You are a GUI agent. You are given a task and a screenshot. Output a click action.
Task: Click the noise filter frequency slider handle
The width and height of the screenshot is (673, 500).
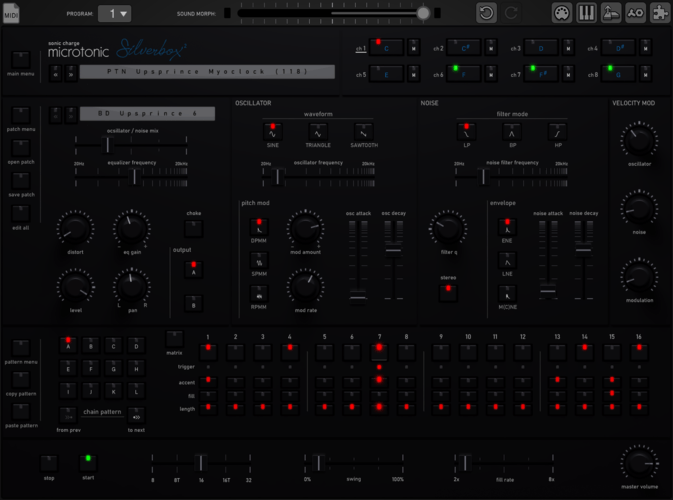pyautogui.click(x=483, y=177)
